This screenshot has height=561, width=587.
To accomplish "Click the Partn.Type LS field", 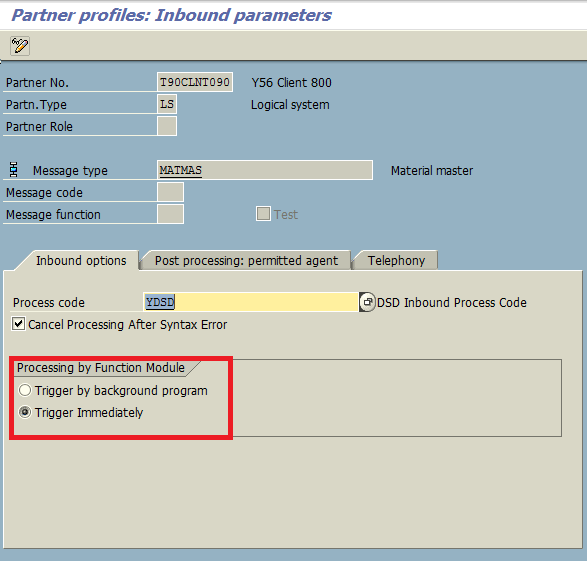I will pos(167,104).
